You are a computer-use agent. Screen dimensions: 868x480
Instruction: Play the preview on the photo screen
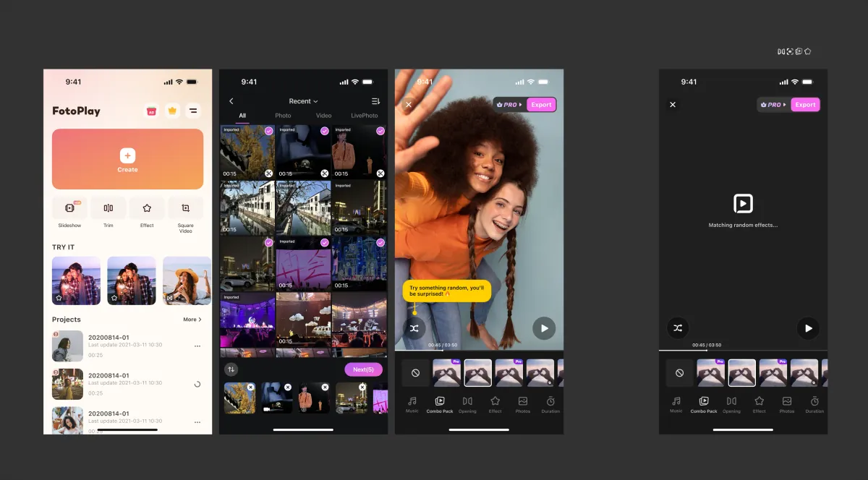point(544,328)
